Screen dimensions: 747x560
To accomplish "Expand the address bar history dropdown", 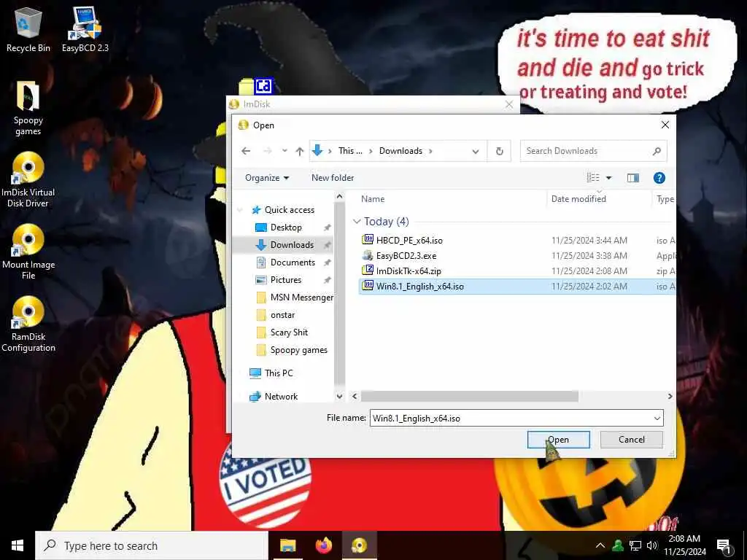I will pyautogui.click(x=476, y=152).
